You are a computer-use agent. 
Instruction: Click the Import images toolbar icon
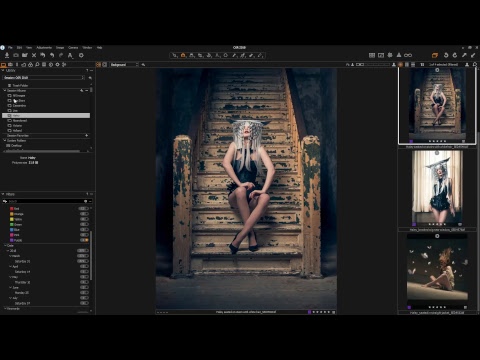click(x=7, y=55)
